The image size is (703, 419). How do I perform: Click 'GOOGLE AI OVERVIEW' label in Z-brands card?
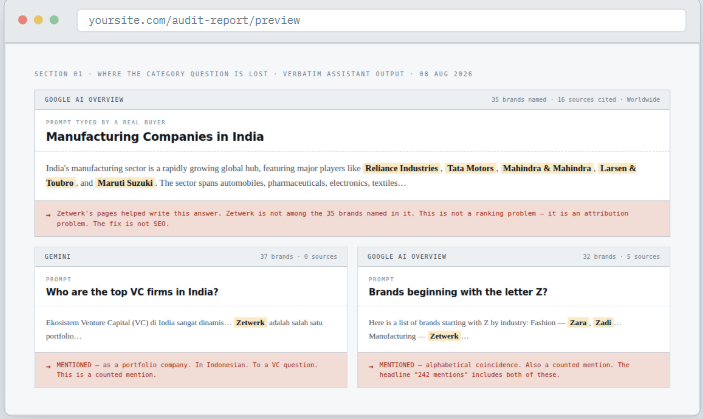[407, 257]
